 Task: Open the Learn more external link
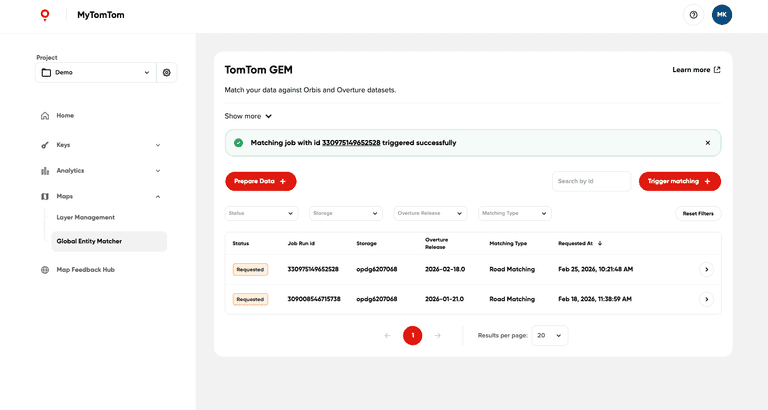[696, 70]
